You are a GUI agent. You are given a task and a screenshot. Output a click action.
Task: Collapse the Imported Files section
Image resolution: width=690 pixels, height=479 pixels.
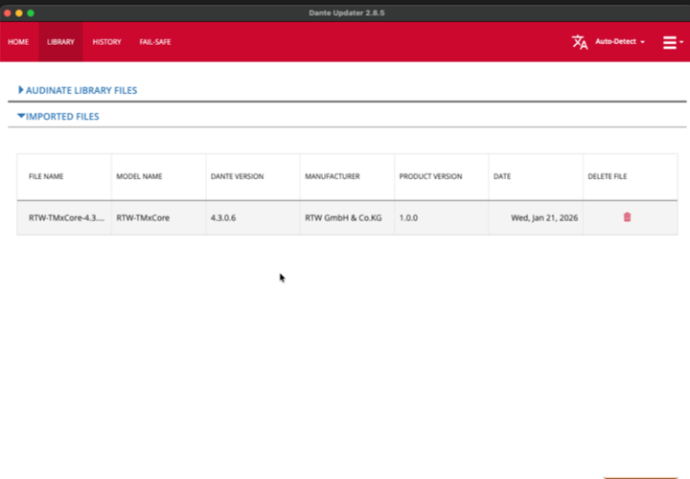(58, 116)
